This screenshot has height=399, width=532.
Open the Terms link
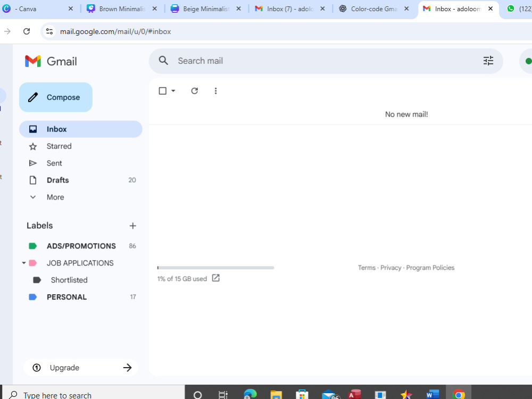tap(367, 268)
